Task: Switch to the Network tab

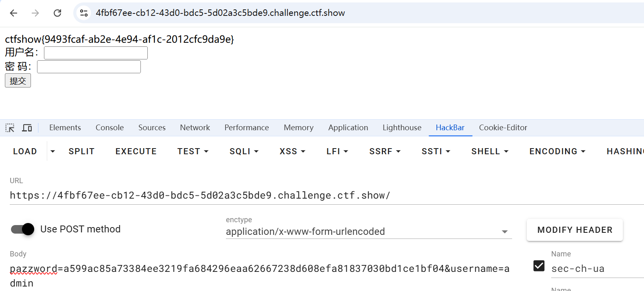Action: point(195,128)
